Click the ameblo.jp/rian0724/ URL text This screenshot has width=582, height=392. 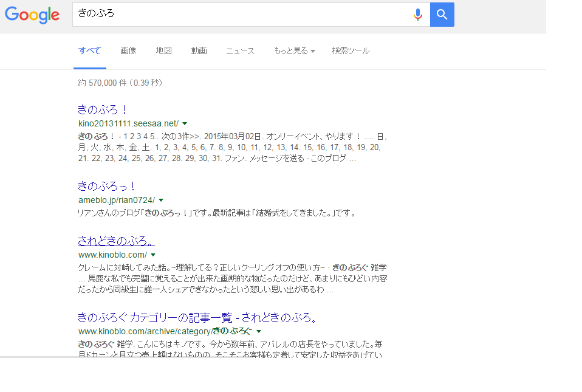point(117,200)
